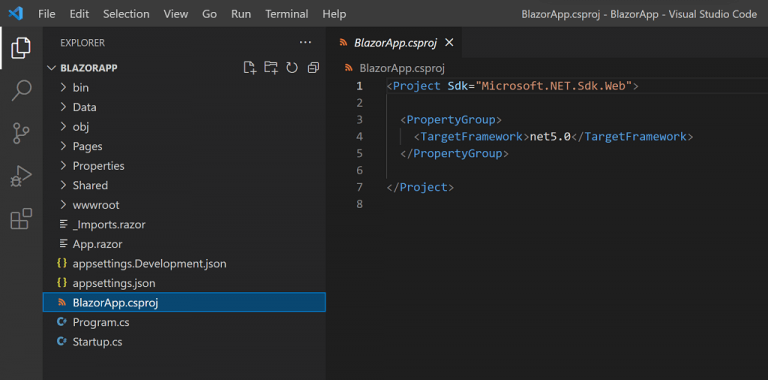Click line number 4 in gutter
Viewport: 768px width, 380px height.
(x=360, y=137)
